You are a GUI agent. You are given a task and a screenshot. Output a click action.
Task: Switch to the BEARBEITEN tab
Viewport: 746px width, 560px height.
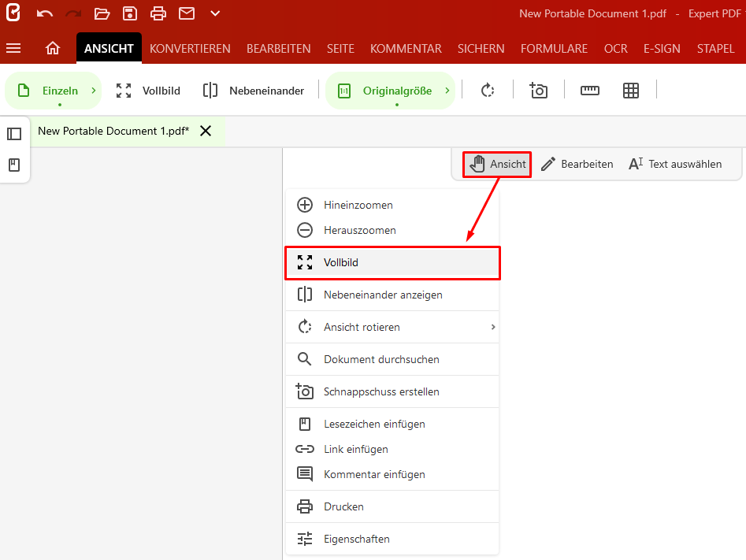tap(278, 49)
